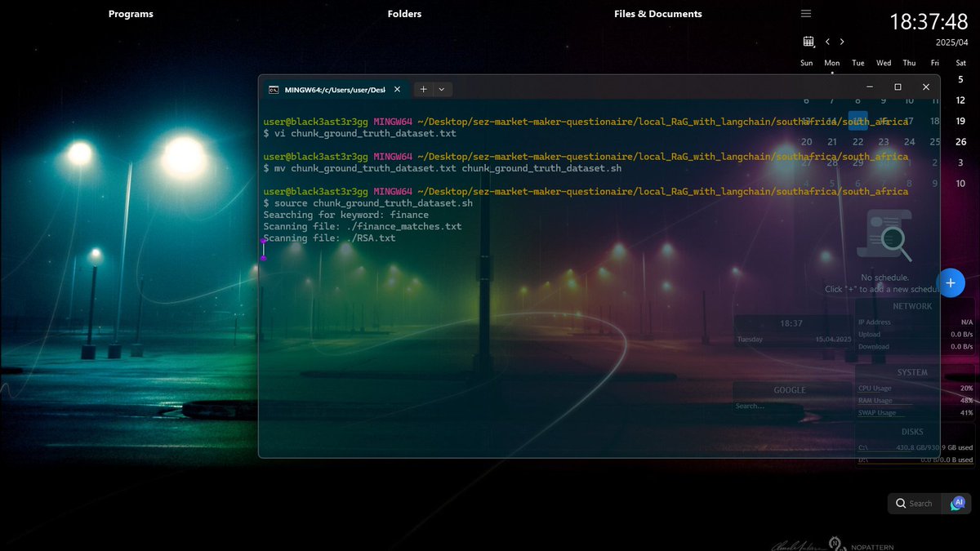The height and width of the screenshot is (551, 980).
Task: Click the Sat weekday header
Action: (960, 63)
